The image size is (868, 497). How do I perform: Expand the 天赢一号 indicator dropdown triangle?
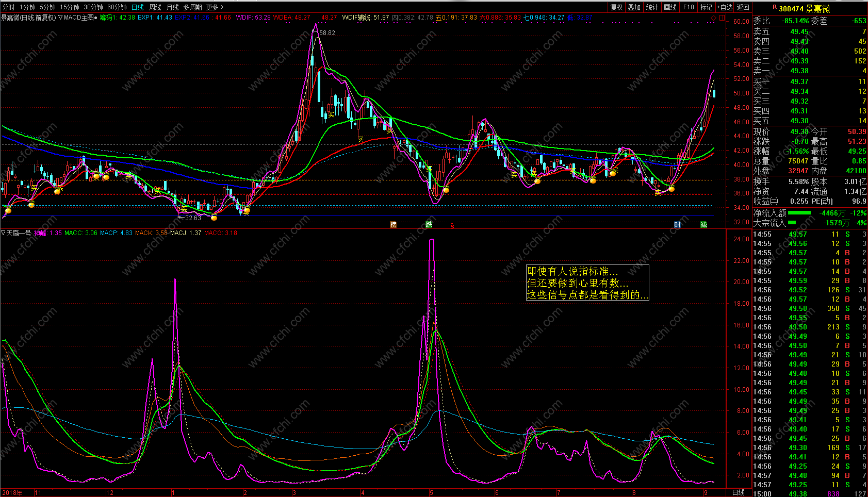tap(3, 233)
